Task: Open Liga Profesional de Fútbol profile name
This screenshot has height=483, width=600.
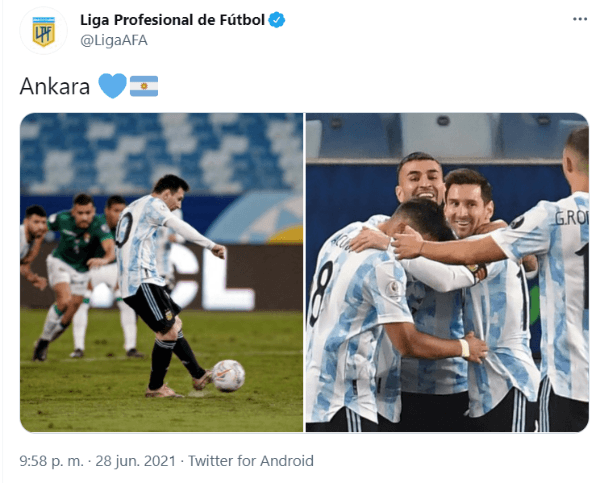Action: 172,20
